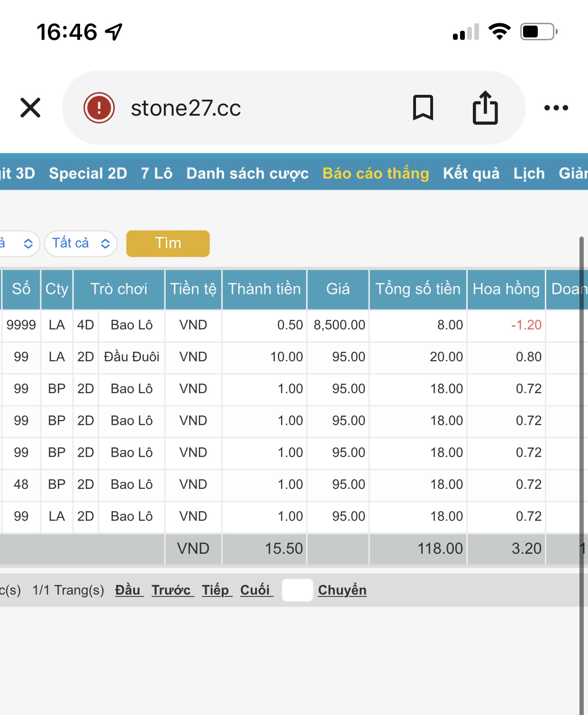Screen dimensions: 588x715
Task: Click the Đầu pagination link
Action: [x=129, y=590]
